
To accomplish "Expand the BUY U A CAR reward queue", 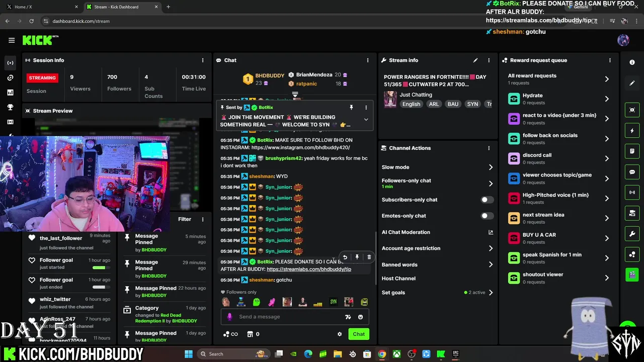I will [x=558, y=238].
